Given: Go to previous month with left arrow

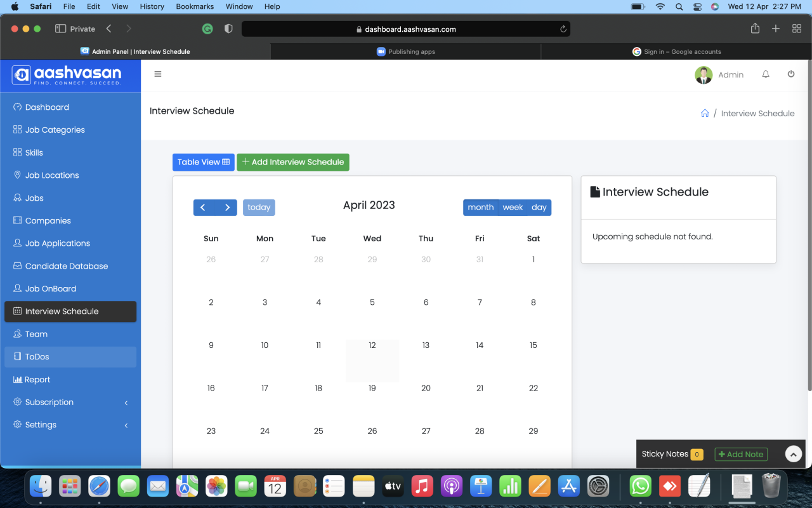Looking at the screenshot, I should (x=203, y=208).
